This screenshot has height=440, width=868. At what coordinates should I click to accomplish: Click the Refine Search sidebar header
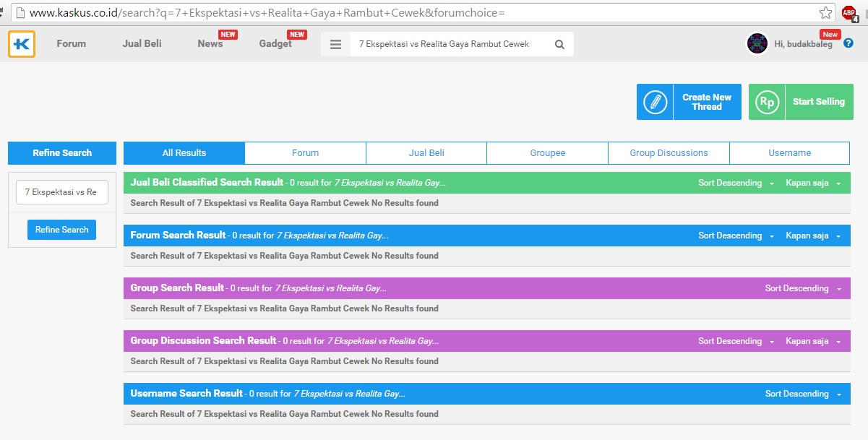61,153
